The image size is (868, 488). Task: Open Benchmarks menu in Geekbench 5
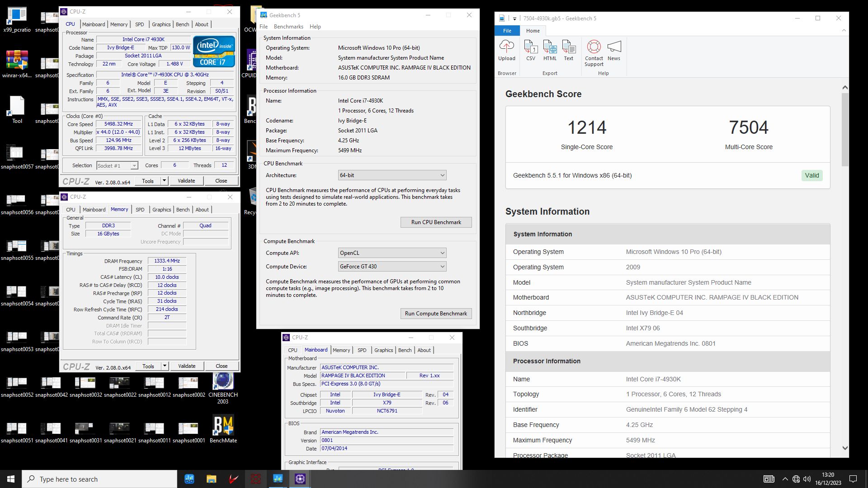pyautogui.click(x=288, y=27)
